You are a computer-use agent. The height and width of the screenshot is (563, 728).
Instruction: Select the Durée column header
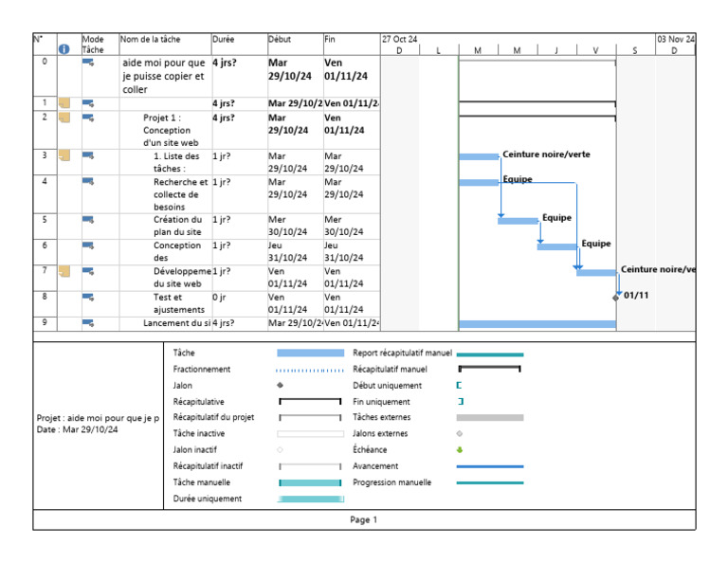point(240,45)
